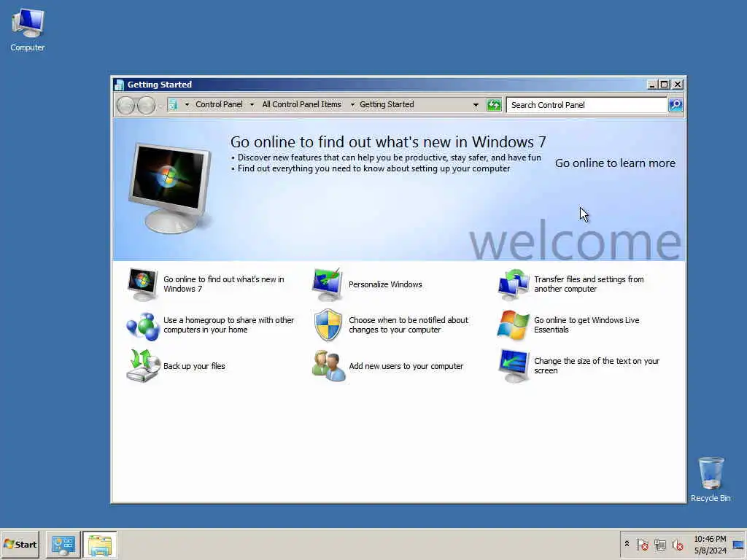Expand dropdown arrow after Control Panel breadcrumb
This screenshot has height=560, width=747.
click(x=252, y=105)
